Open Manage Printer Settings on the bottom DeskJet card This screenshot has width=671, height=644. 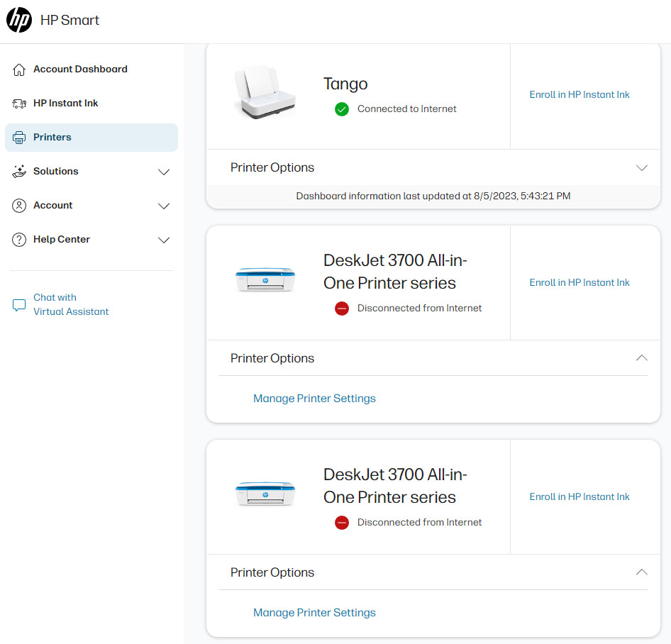pyautogui.click(x=314, y=613)
